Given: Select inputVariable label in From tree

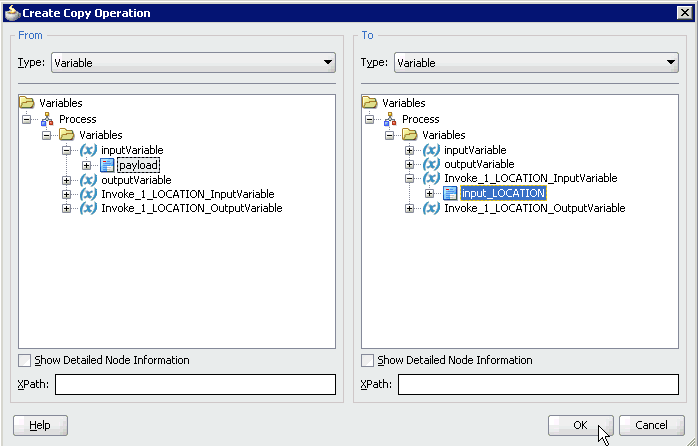Looking at the screenshot, I should pos(132,150).
